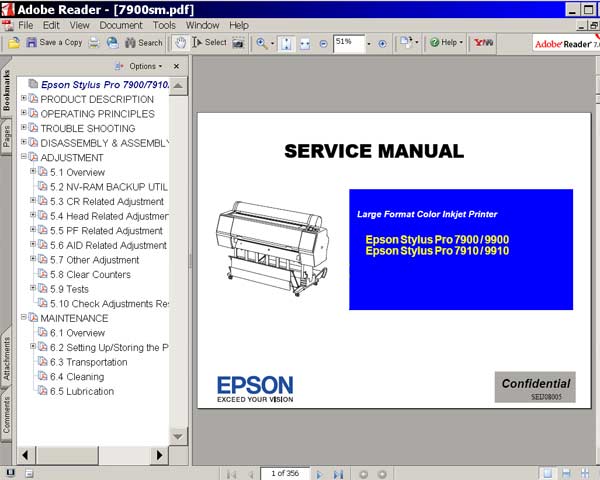
Task: Open the Document menu
Action: (x=121, y=25)
